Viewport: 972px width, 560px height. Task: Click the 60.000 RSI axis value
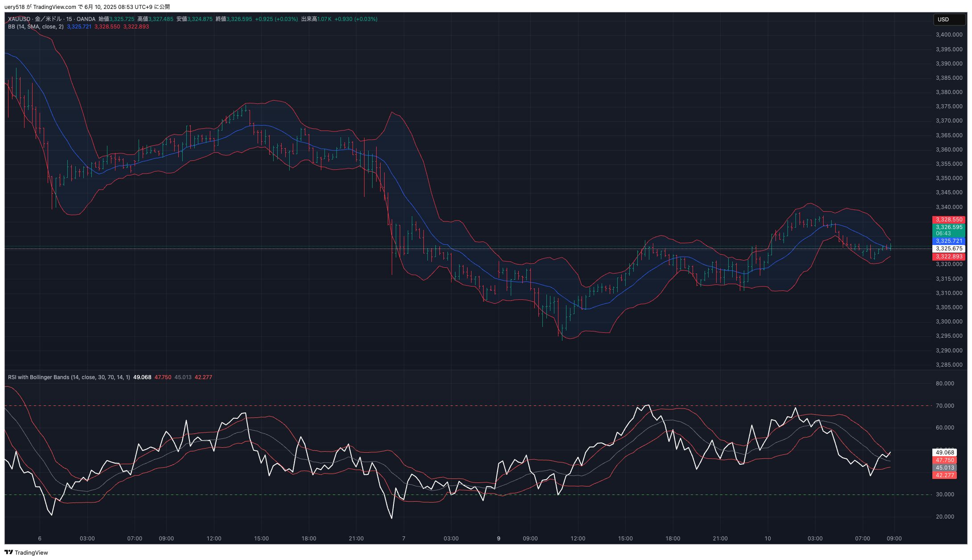coord(945,428)
